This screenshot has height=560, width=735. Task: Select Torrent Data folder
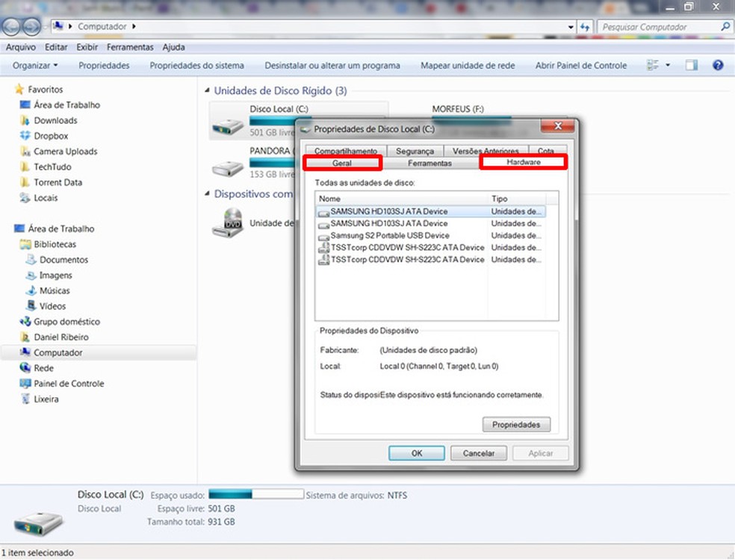[58, 182]
